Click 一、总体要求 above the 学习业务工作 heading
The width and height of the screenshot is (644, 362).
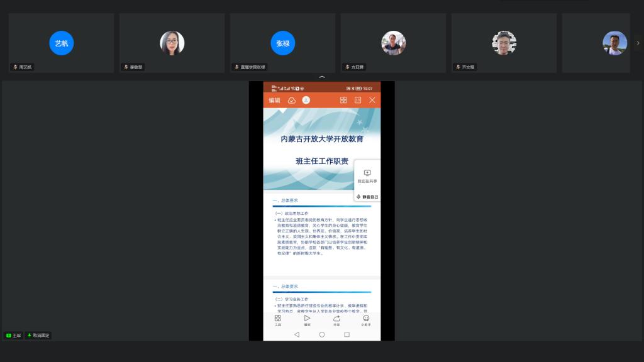286,287
